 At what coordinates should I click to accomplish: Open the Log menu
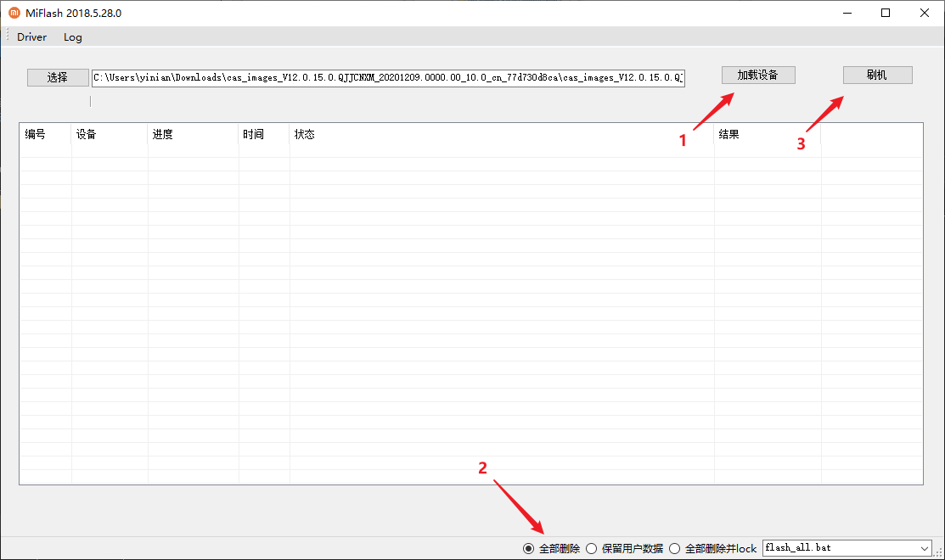point(73,36)
